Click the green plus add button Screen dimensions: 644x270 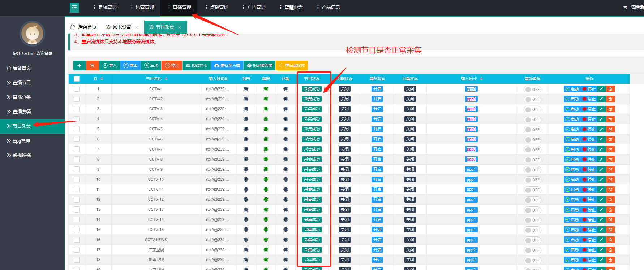pos(79,65)
